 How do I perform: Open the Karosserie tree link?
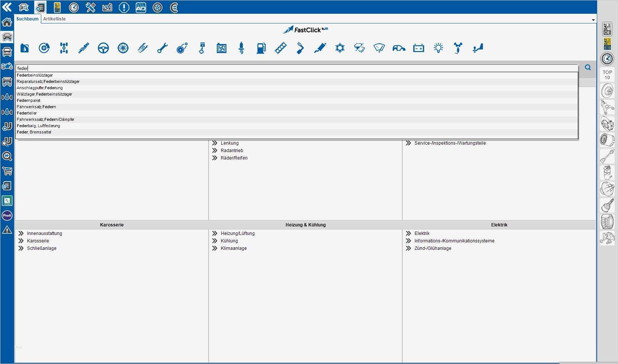coord(38,241)
